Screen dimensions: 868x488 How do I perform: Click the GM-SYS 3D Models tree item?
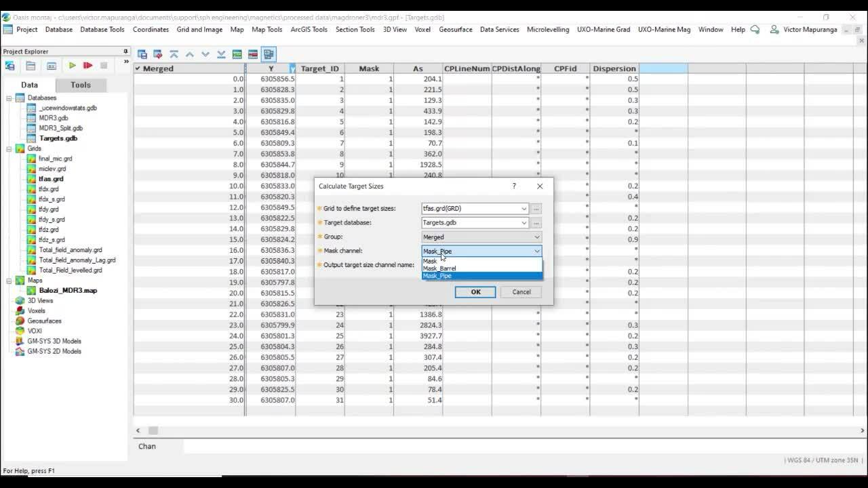tap(54, 341)
